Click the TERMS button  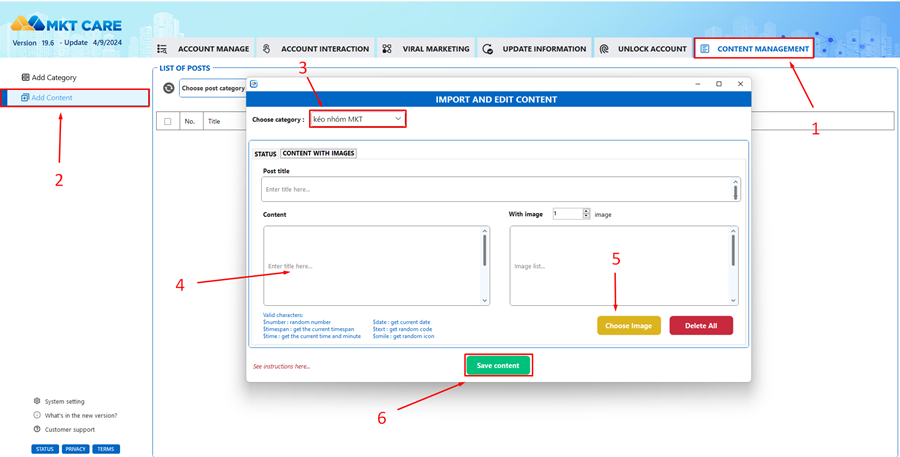[x=106, y=449]
